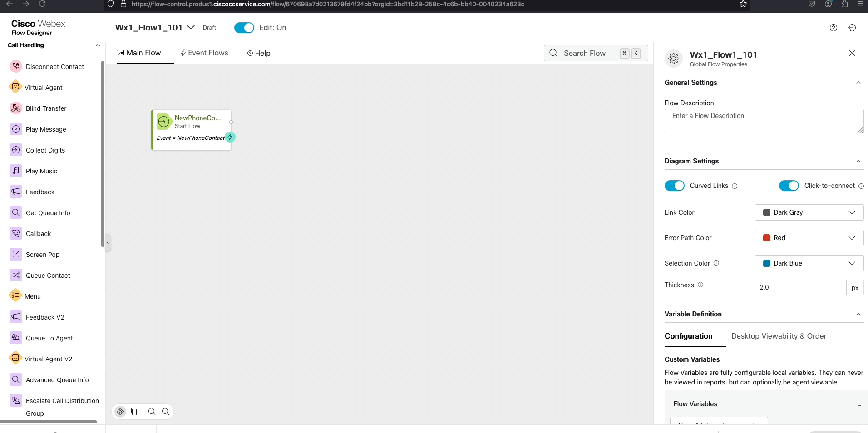Open canvas settings gear icon
The image size is (868, 433).
tap(120, 412)
